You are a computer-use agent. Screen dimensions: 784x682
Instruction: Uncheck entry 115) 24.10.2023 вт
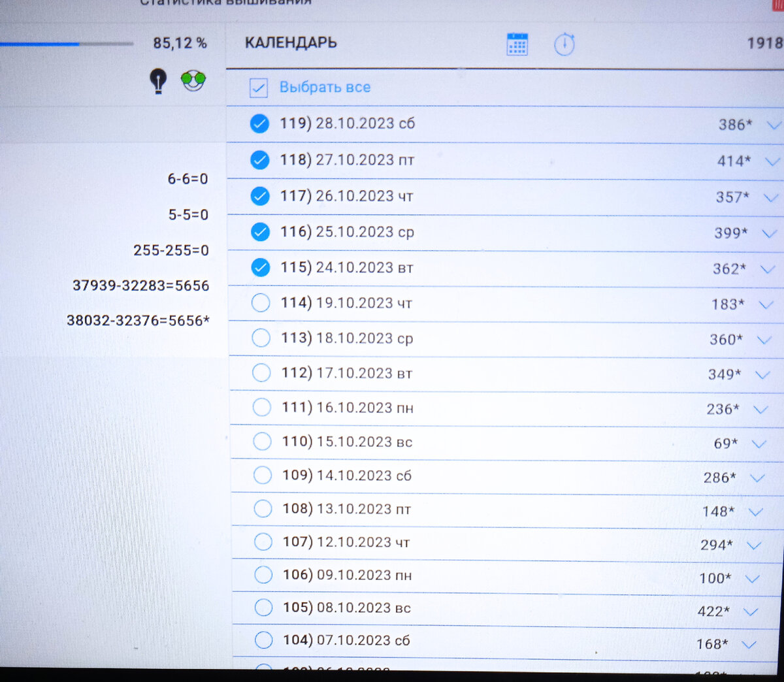click(261, 268)
